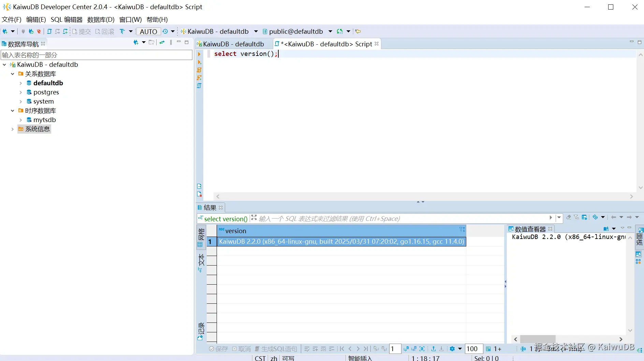Open the active connection KaiwuDB - defaultdb dropdown
The width and height of the screenshot is (644, 361).
256,31
